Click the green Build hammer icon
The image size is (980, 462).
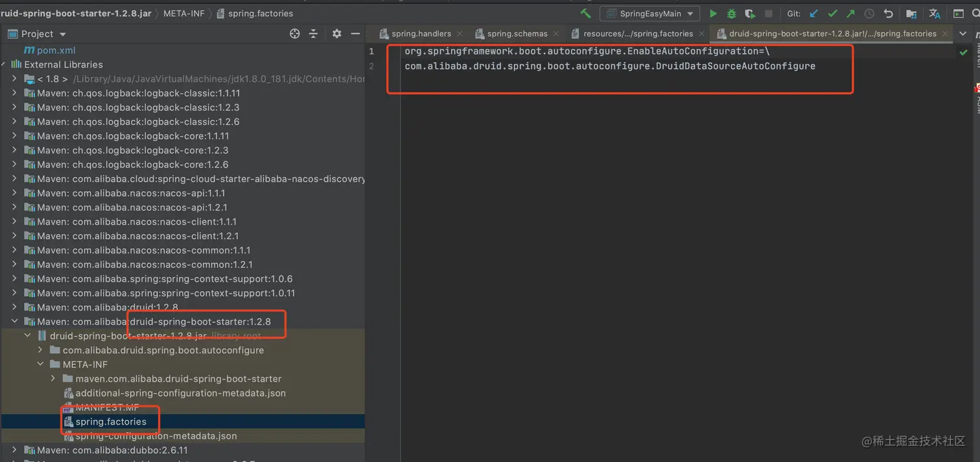tap(586, 14)
